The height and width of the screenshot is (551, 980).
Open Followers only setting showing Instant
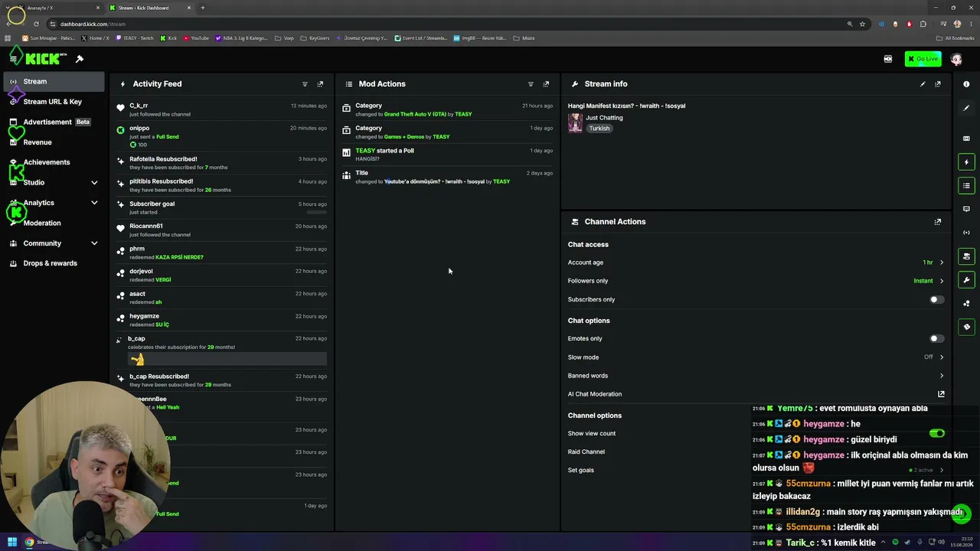[x=756, y=281]
